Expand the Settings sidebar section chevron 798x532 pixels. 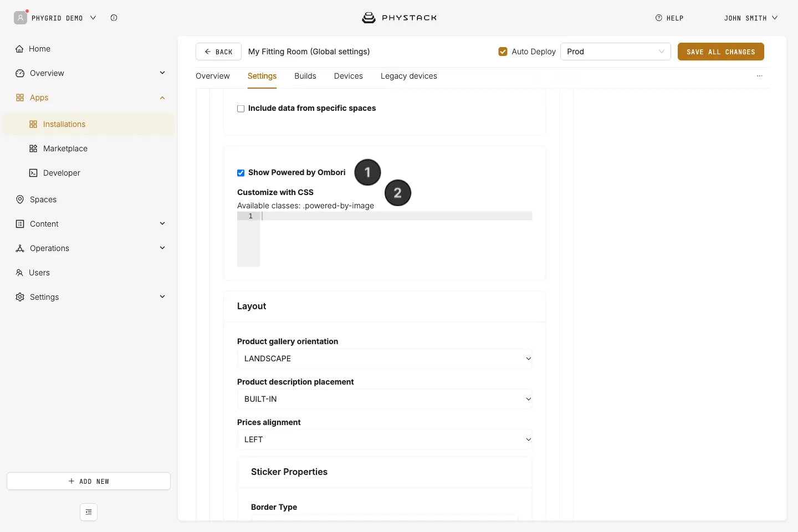pyautogui.click(x=162, y=296)
